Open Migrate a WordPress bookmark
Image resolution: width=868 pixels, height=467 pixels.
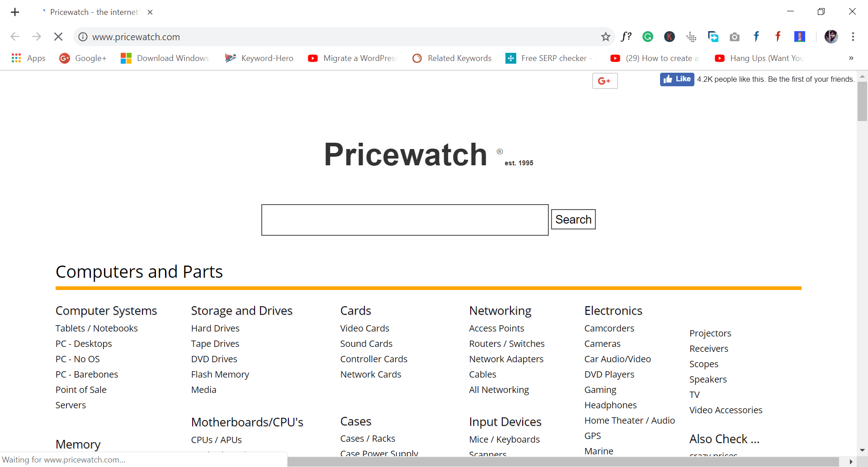(x=352, y=58)
